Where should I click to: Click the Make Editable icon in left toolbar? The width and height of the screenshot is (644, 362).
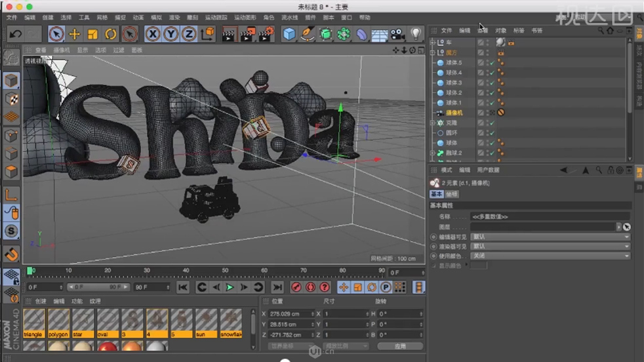click(11, 58)
